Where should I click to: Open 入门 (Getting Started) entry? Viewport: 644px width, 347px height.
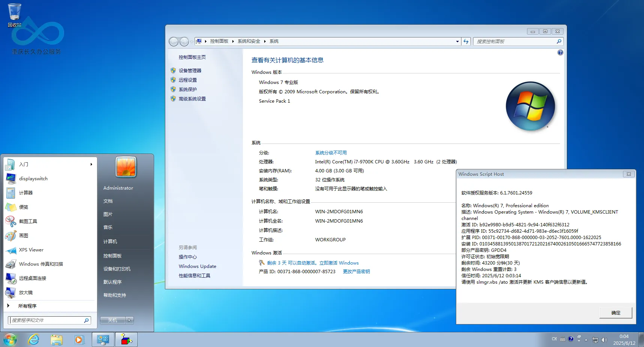point(50,165)
